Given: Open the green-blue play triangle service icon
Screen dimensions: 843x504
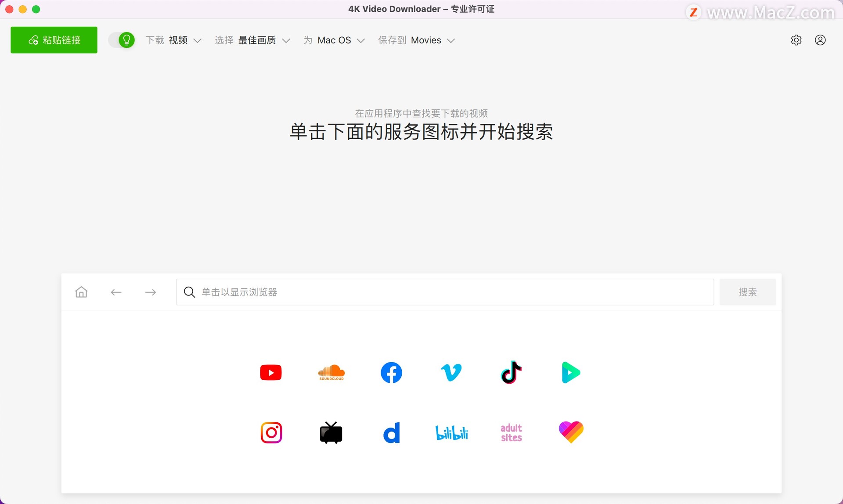Looking at the screenshot, I should 571,372.
